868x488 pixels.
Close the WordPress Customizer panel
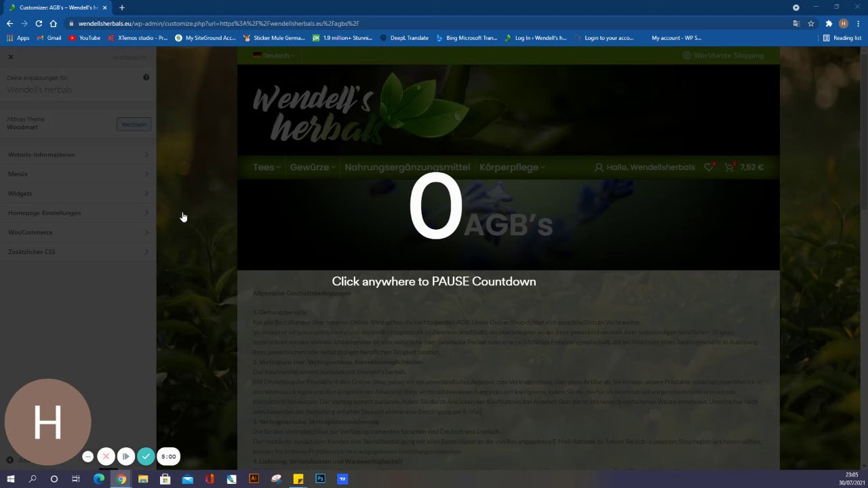point(11,57)
